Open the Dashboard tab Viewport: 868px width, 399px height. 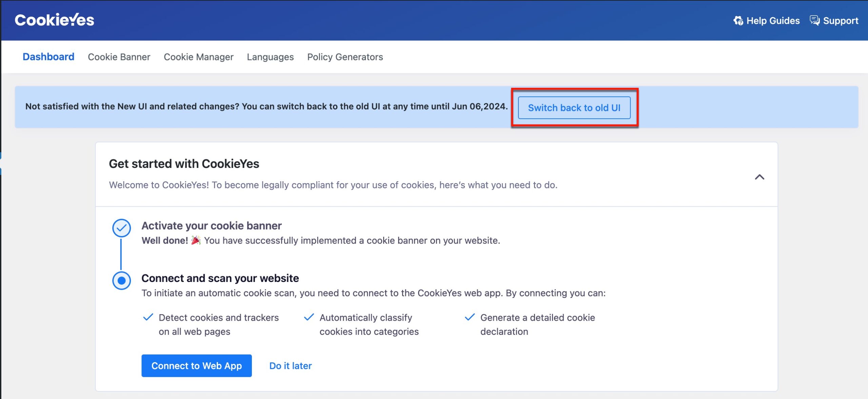48,57
